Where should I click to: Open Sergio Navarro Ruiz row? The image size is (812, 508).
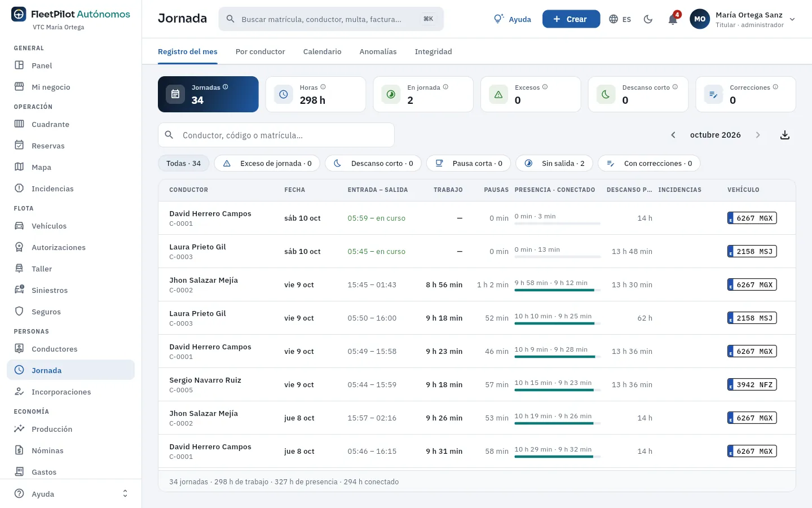pos(476,384)
